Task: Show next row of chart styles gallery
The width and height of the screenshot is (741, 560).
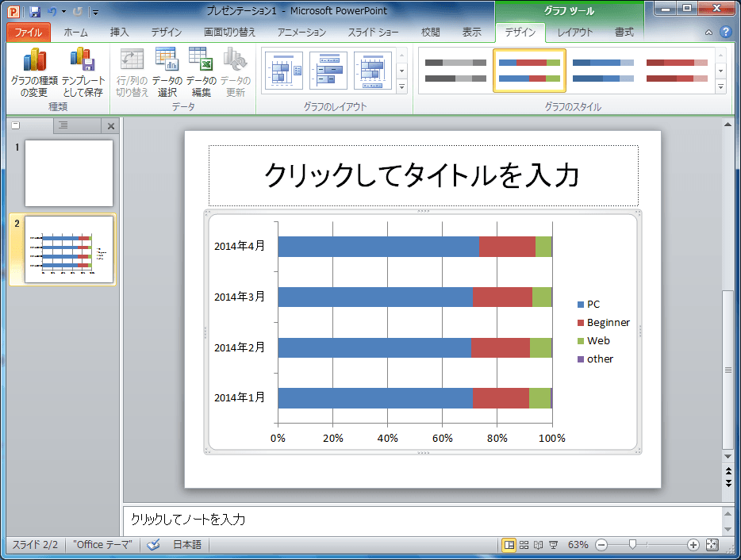Action: tap(720, 71)
